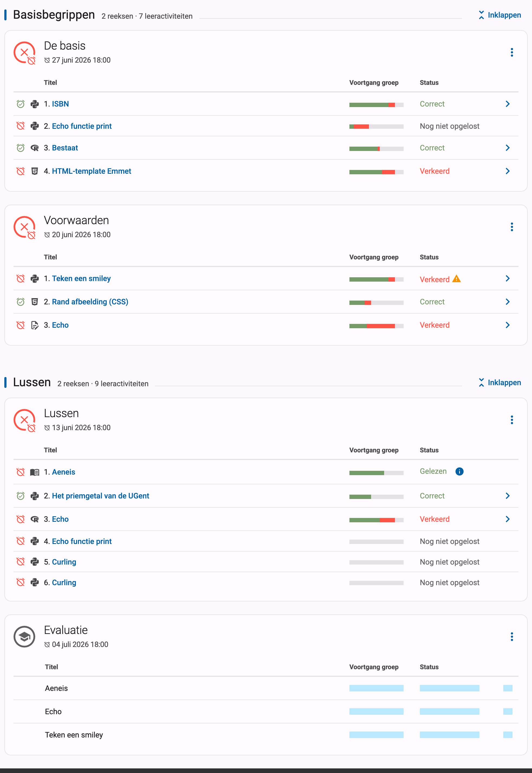Open Bestaat row chevron arrow
532x773 pixels.
[x=508, y=148]
